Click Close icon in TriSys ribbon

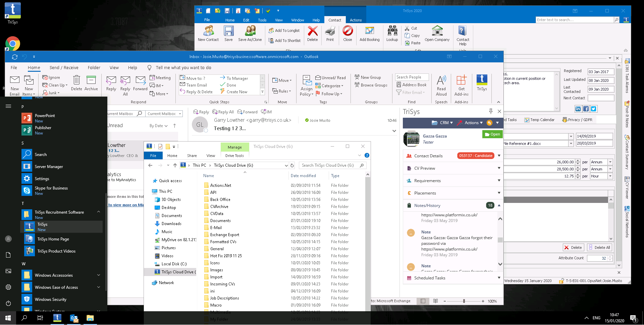point(347,34)
